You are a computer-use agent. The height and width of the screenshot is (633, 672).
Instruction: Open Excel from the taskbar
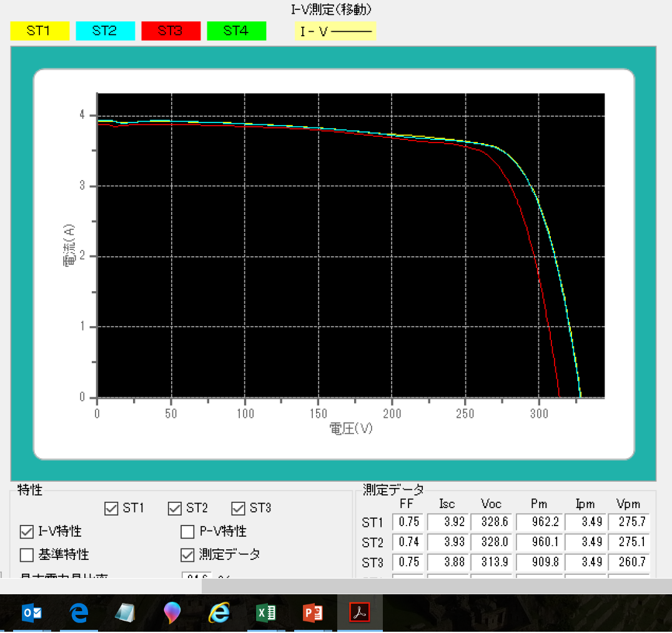(267, 613)
